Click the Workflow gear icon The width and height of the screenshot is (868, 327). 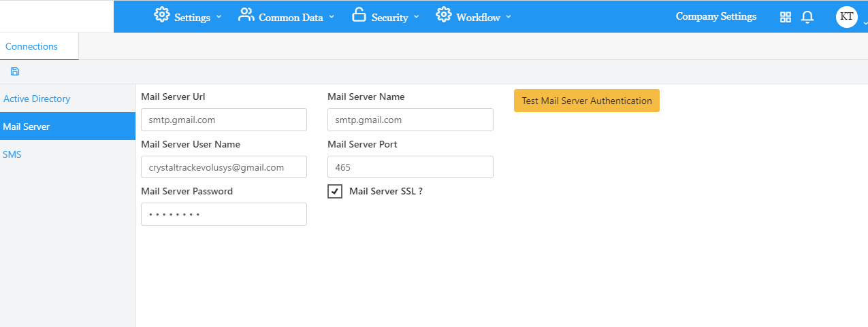[444, 15]
